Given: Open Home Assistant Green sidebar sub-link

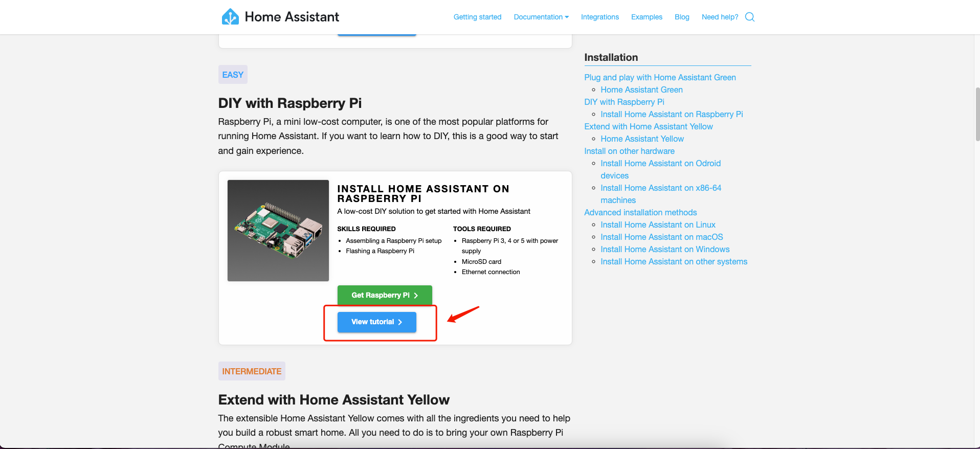Looking at the screenshot, I should tap(641, 89).
